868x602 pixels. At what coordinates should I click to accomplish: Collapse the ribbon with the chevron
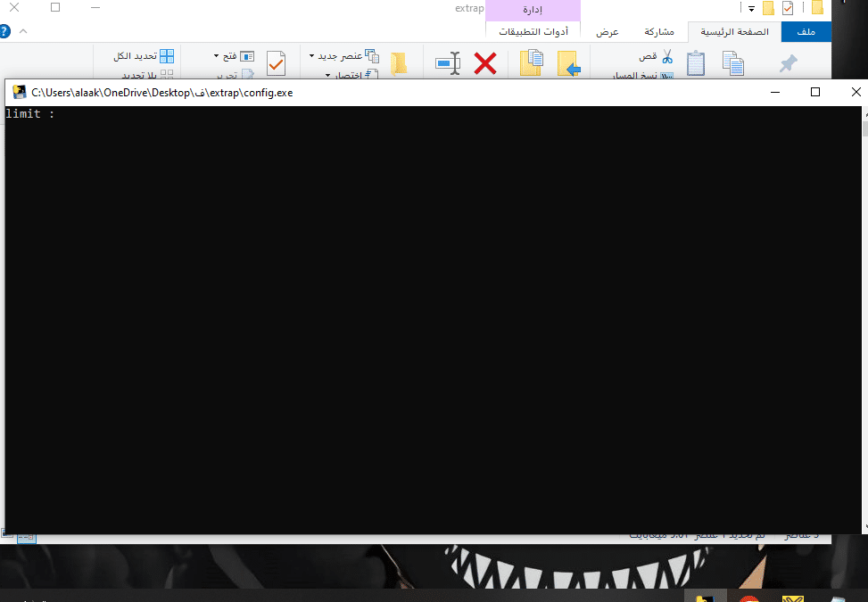coord(23,31)
